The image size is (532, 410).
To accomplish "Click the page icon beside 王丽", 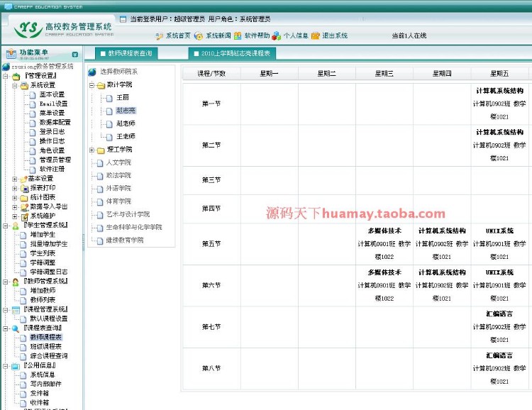I will 109,99.
